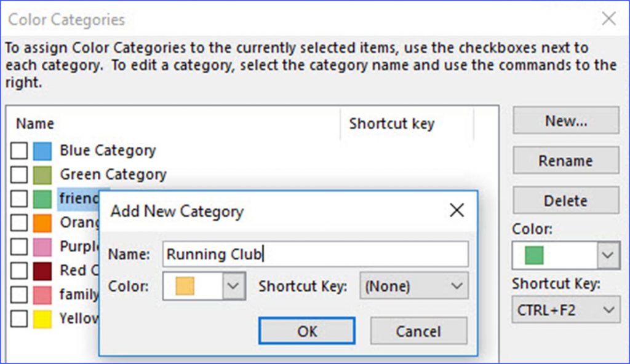The image size is (630, 364).
Task: Click the Blue Category color square
Action: 42,151
